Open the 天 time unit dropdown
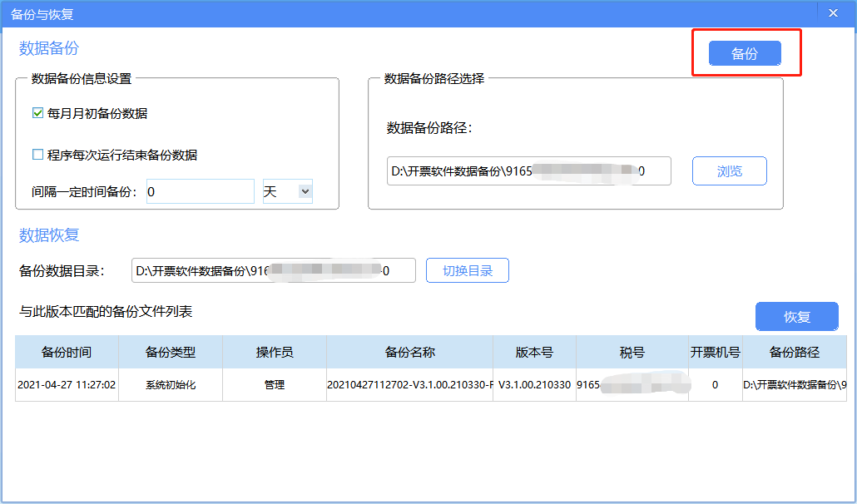The height and width of the screenshot is (504, 857). click(x=287, y=191)
